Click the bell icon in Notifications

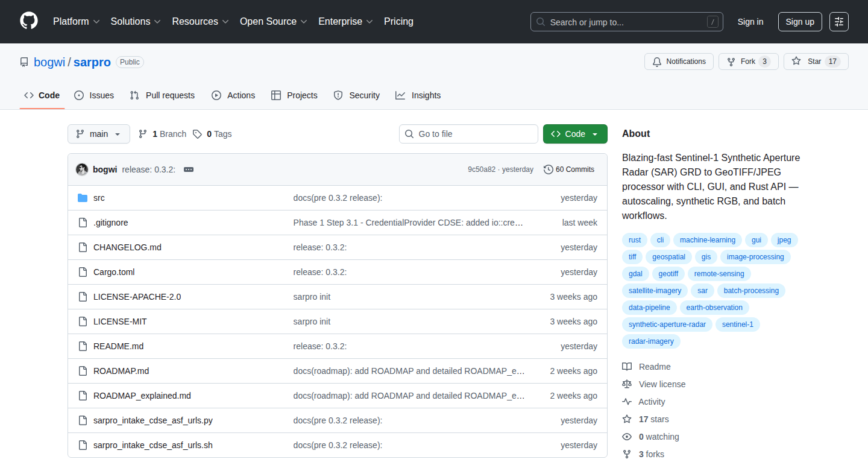tap(657, 62)
